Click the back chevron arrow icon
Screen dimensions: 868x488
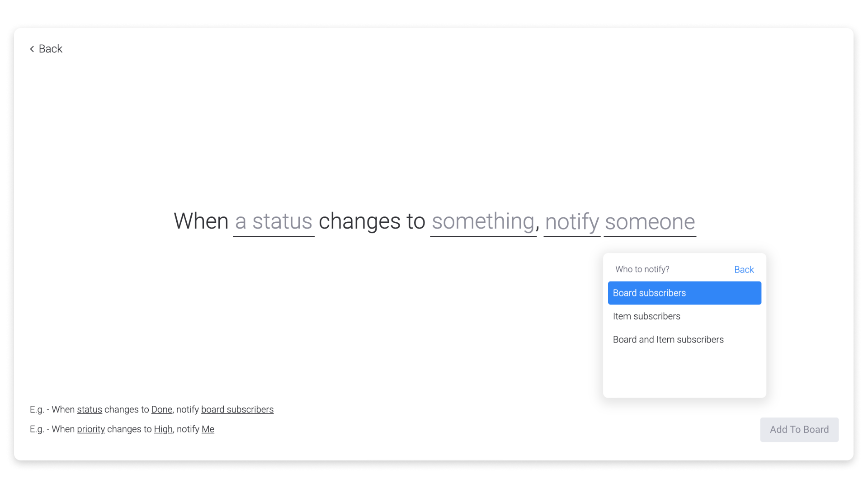tap(32, 48)
